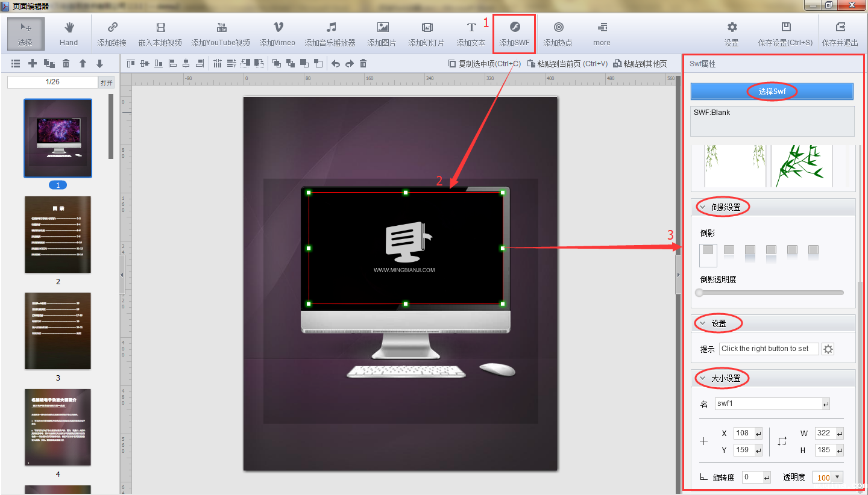
Task: Click the plus icon to add page
Action: (33, 63)
